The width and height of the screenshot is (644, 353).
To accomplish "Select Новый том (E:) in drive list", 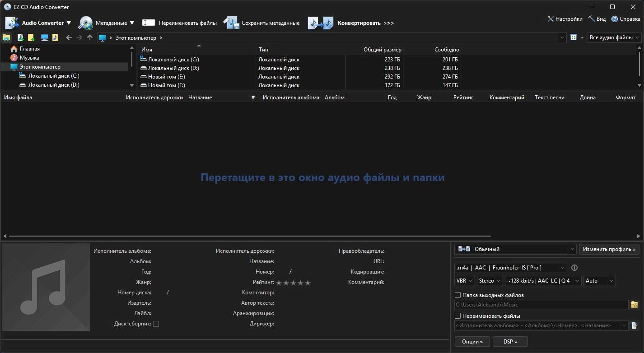I will tap(300, 77).
